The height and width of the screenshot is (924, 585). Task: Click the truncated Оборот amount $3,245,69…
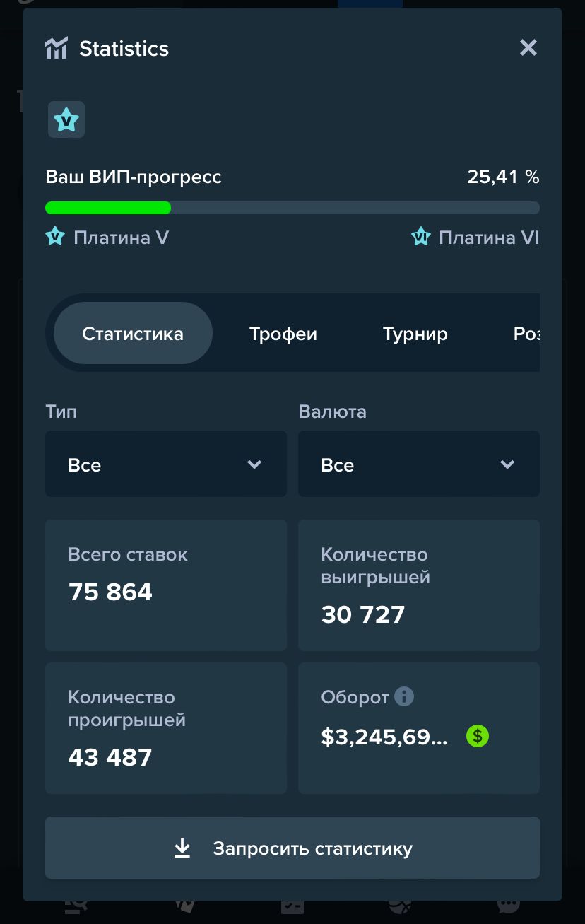coord(384,737)
